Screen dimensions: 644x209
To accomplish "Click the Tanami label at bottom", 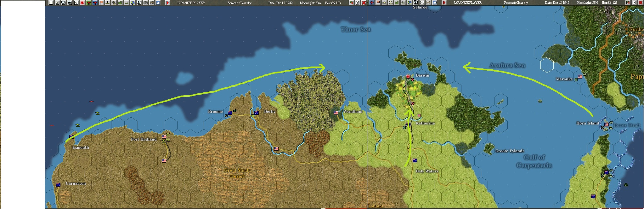I will click(376, 206).
